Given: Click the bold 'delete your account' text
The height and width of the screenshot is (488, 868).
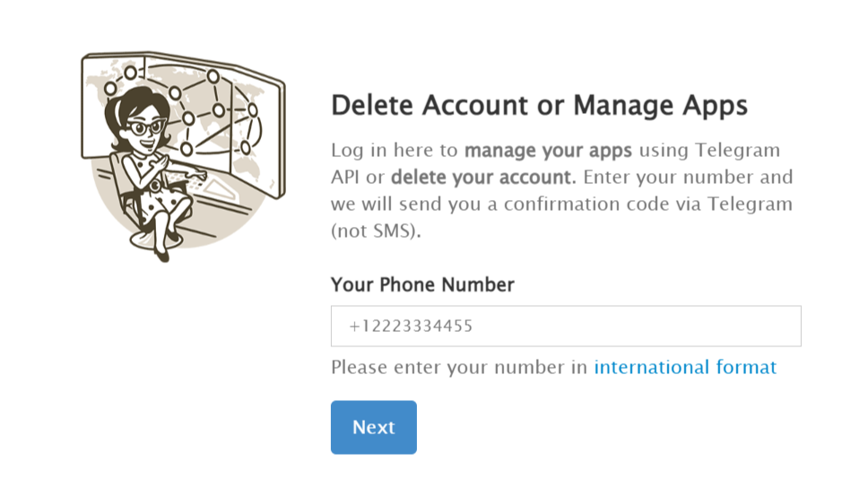Looking at the screenshot, I should (x=482, y=177).
